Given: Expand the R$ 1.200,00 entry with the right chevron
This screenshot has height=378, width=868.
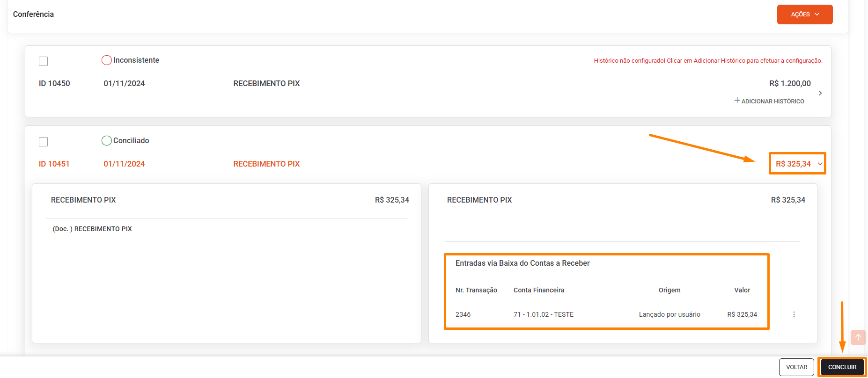Looking at the screenshot, I should pyautogui.click(x=820, y=93).
